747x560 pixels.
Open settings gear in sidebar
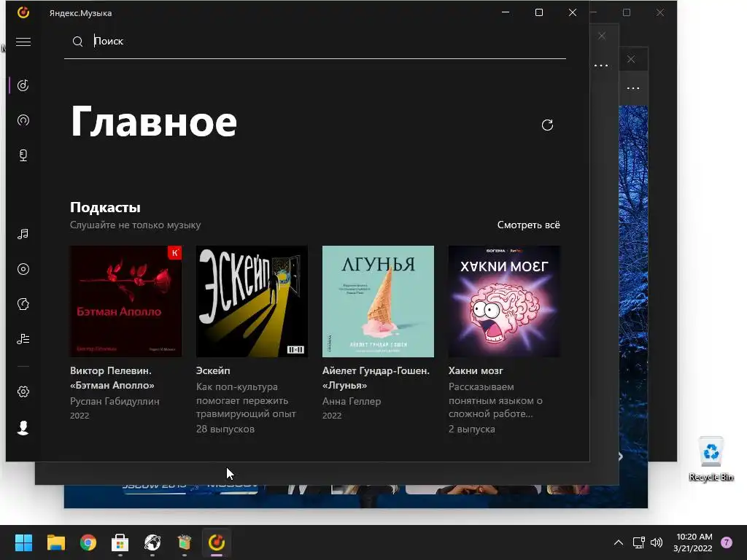click(23, 392)
